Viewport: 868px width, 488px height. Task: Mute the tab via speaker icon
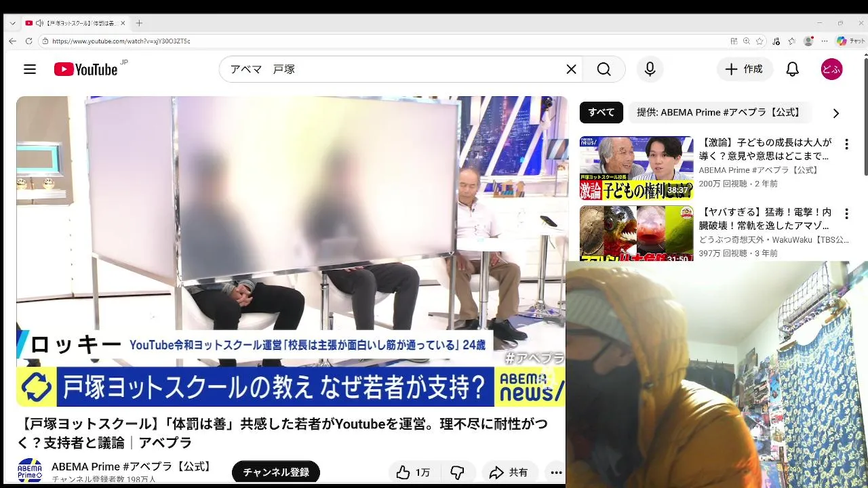[x=39, y=23]
